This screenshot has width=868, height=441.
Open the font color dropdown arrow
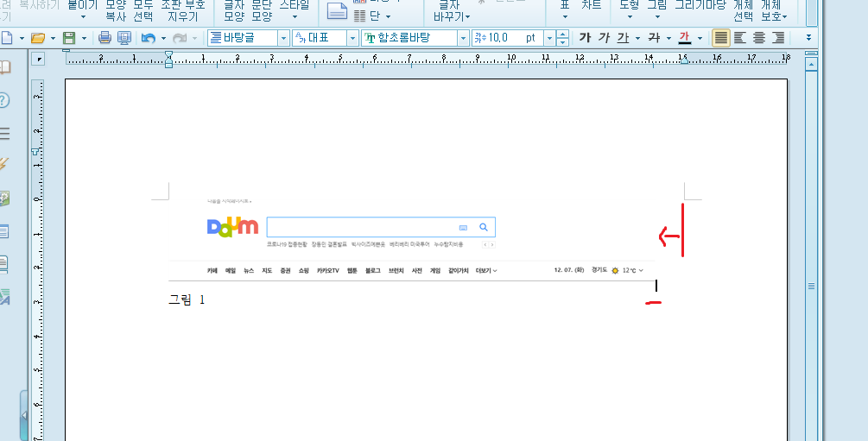[700, 38]
